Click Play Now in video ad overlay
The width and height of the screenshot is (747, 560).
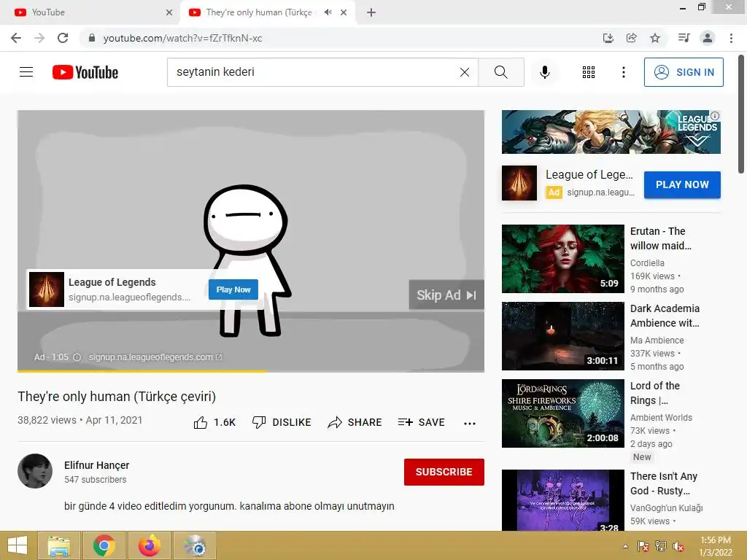coord(233,289)
